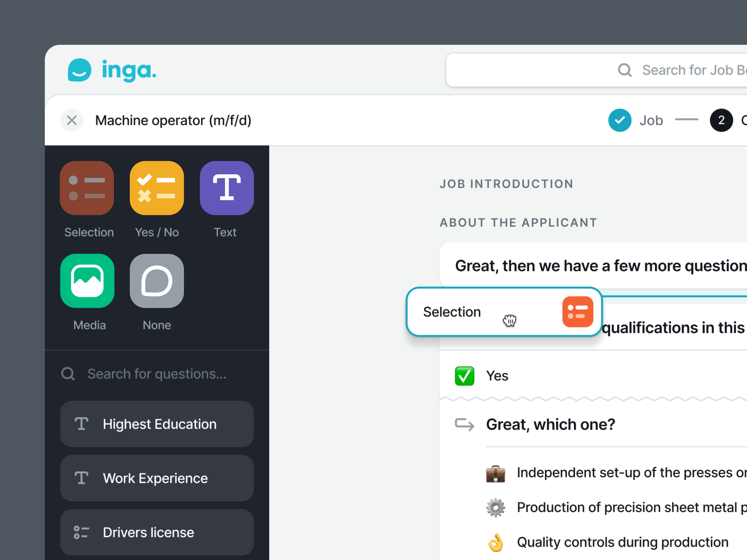The image size is (747, 560).
Task: Open step 2 in the progress indicator
Action: point(721,120)
